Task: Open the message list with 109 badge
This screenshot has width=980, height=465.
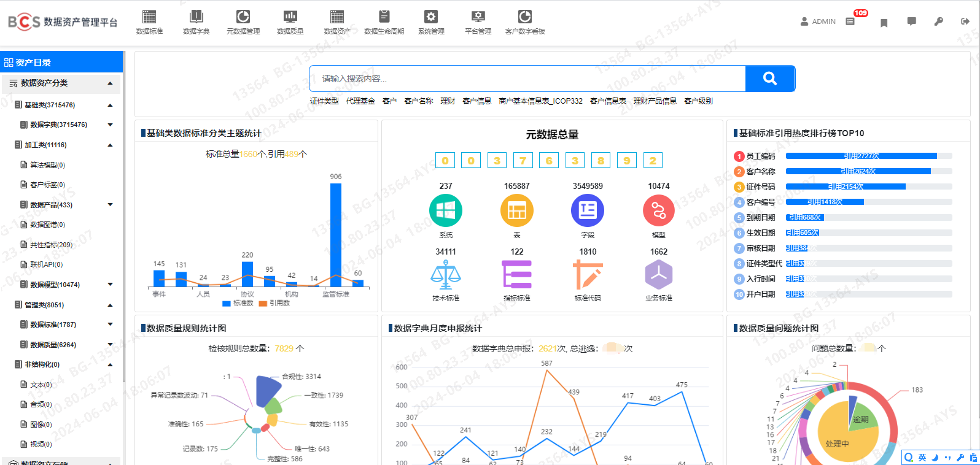Action: 850,21
